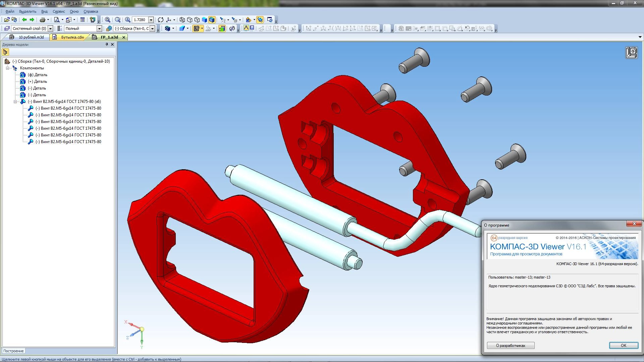Select the Wireframe display mode icon

pos(182,20)
